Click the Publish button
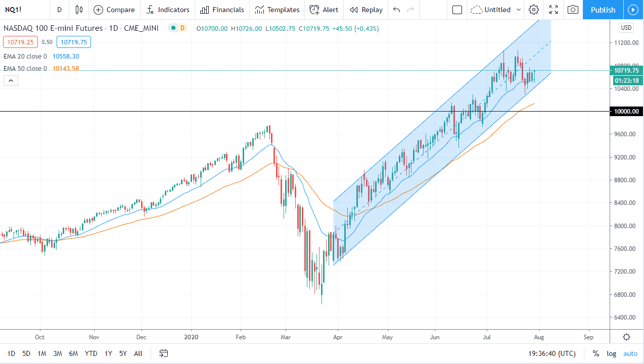Screen dimensions: 644x364 tap(603, 10)
